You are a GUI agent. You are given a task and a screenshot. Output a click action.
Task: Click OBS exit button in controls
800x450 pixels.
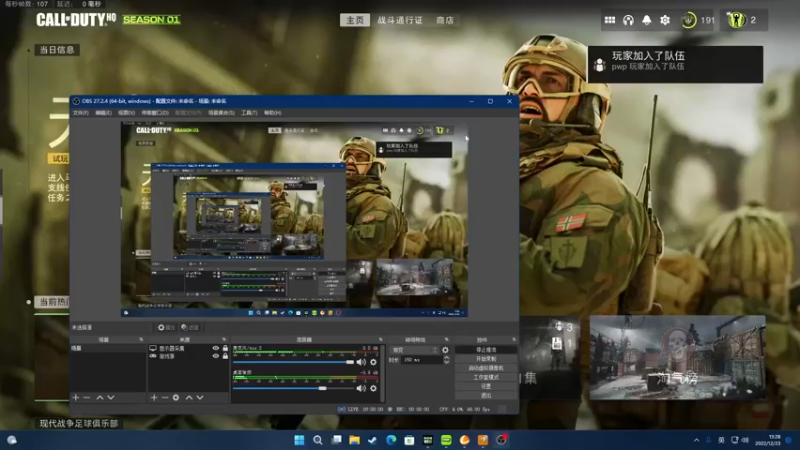pos(486,395)
